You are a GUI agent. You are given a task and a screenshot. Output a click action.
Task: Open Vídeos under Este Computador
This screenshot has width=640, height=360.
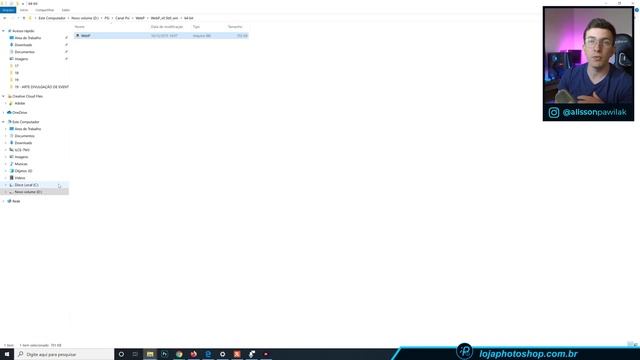pyautogui.click(x=20, y=178)
